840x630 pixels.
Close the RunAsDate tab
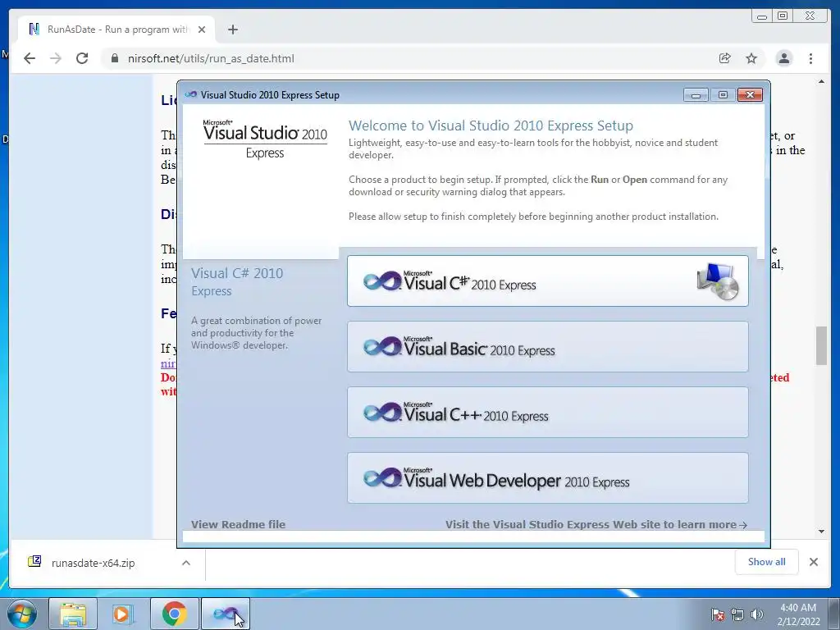click(x=202, y=30)
